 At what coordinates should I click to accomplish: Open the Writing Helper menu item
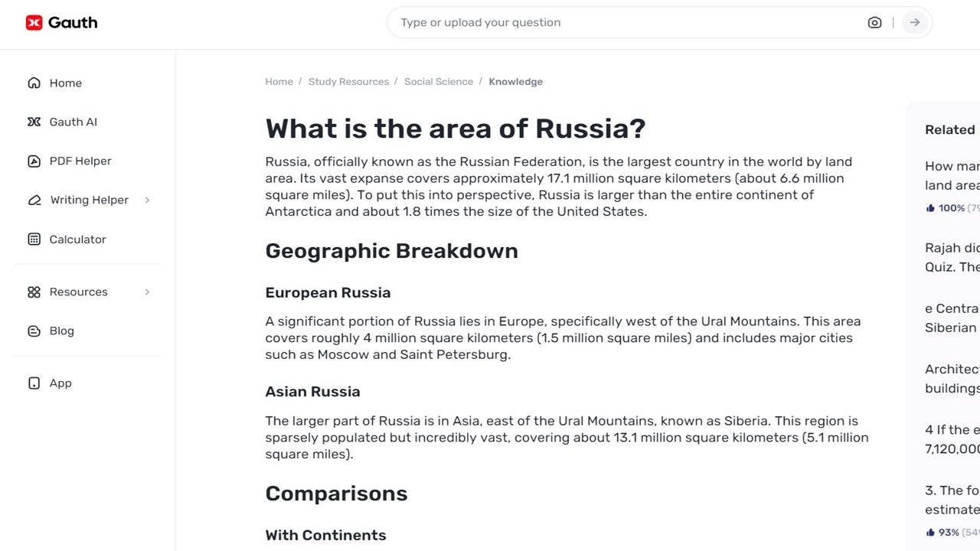pyautogui.click(x=89, y=201)
